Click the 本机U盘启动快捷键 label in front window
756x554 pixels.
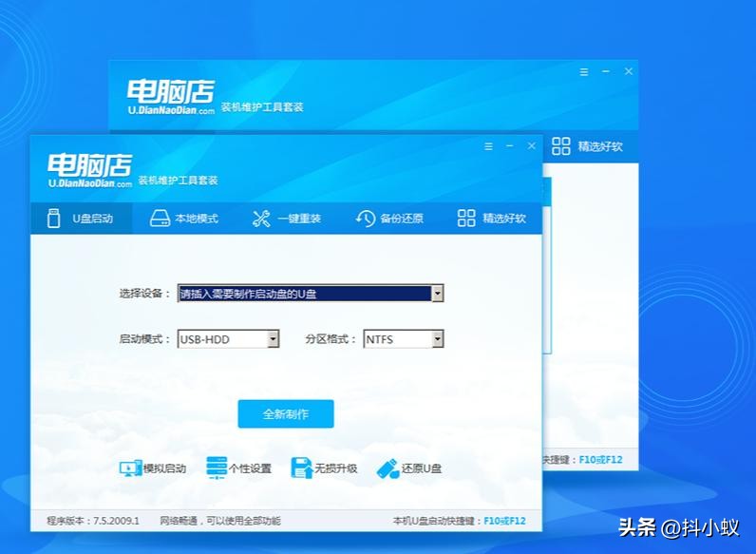click(437, 521)
